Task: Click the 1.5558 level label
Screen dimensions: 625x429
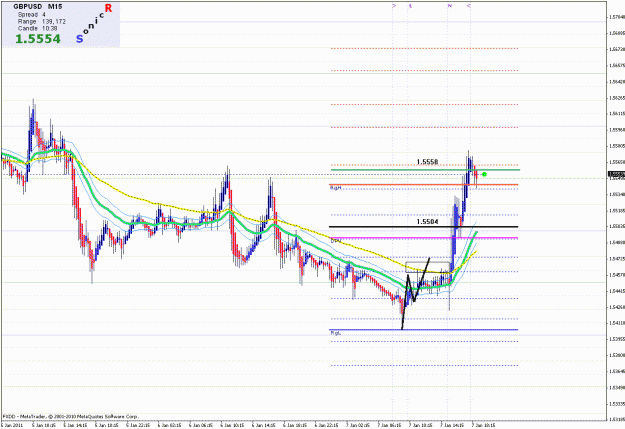Action: click(x=427, y=162)
